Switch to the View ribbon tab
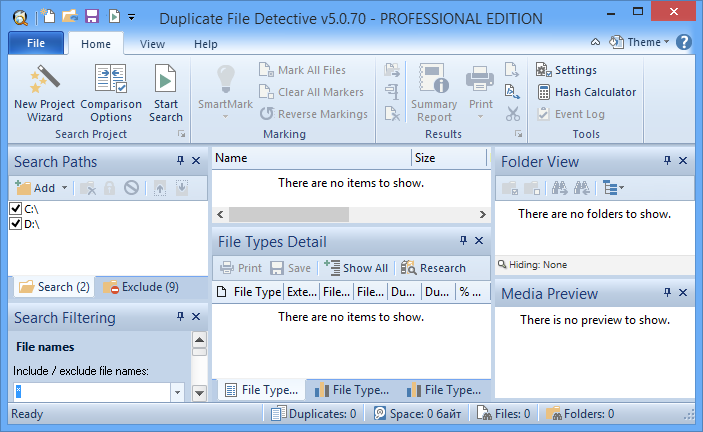Image resolution: width=703 pixels, height=432 pixels. pos(152,44)
